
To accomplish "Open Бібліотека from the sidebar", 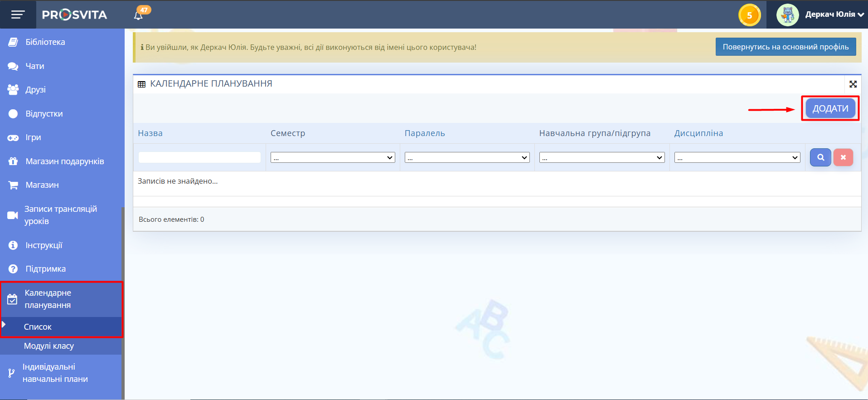I will (45, 42).
